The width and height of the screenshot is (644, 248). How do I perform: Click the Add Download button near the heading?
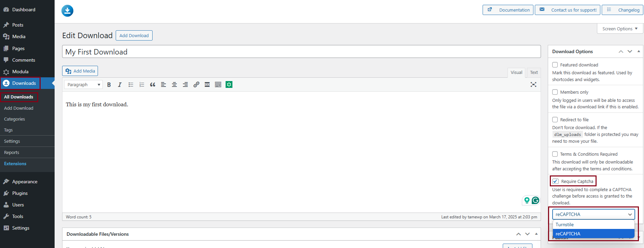point(134,35)
